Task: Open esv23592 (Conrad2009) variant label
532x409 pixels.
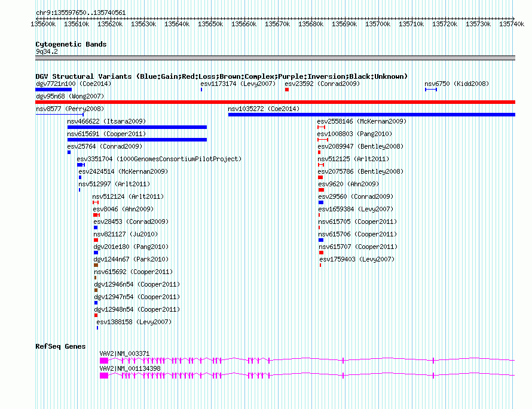Action: (322, 84)
